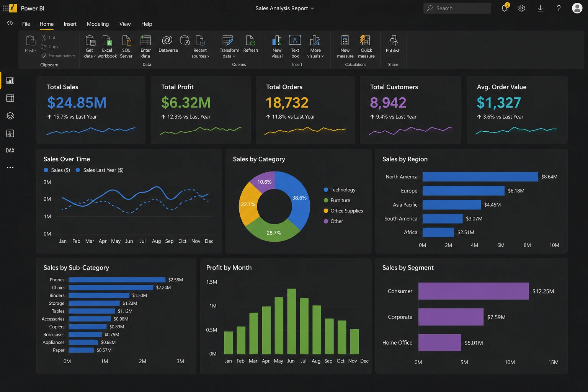Click the Search input field
Viewport: 588px width, 392px height.
[x=457, y=8]
